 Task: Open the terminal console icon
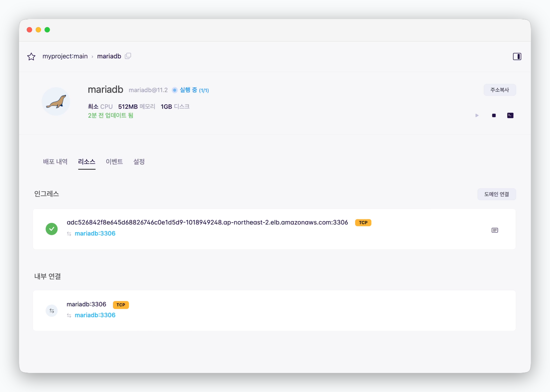[x=510, y=115]
